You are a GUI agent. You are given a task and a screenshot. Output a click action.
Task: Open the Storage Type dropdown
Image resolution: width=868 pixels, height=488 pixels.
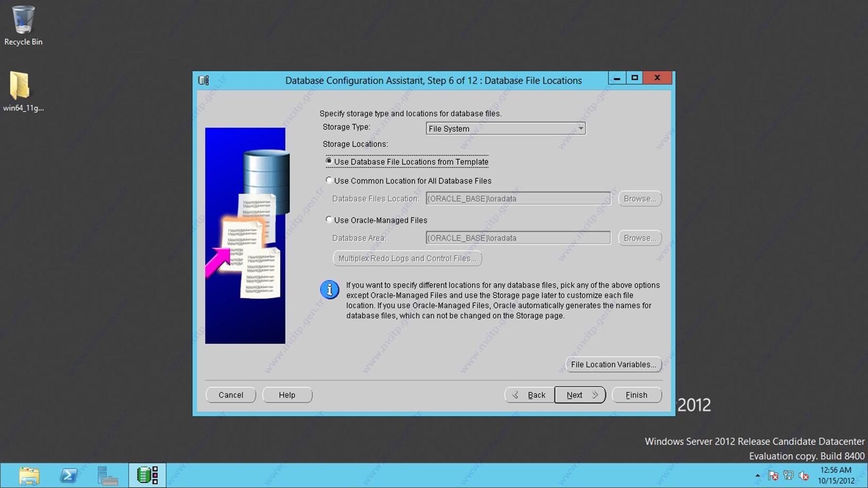[x=506, y=129]
